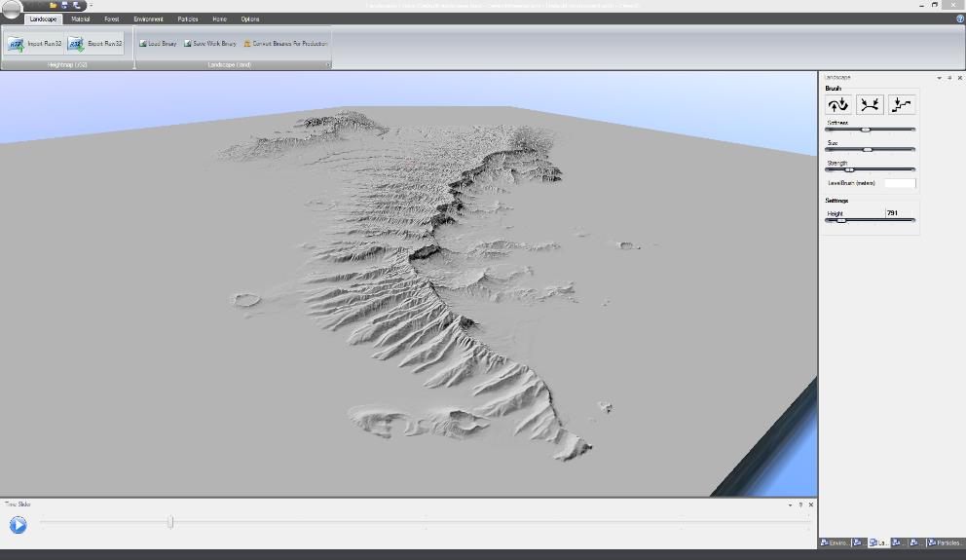Select unlabeled tab right after La... tab
Image resolution: width=966 pixels, height=560 pixels.
pos(898,542)
